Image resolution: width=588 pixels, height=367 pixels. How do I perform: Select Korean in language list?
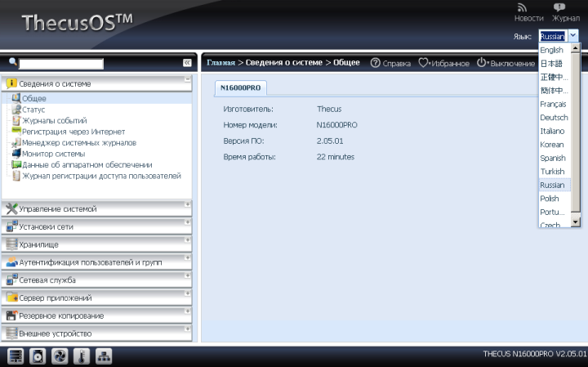coord(555,145)
